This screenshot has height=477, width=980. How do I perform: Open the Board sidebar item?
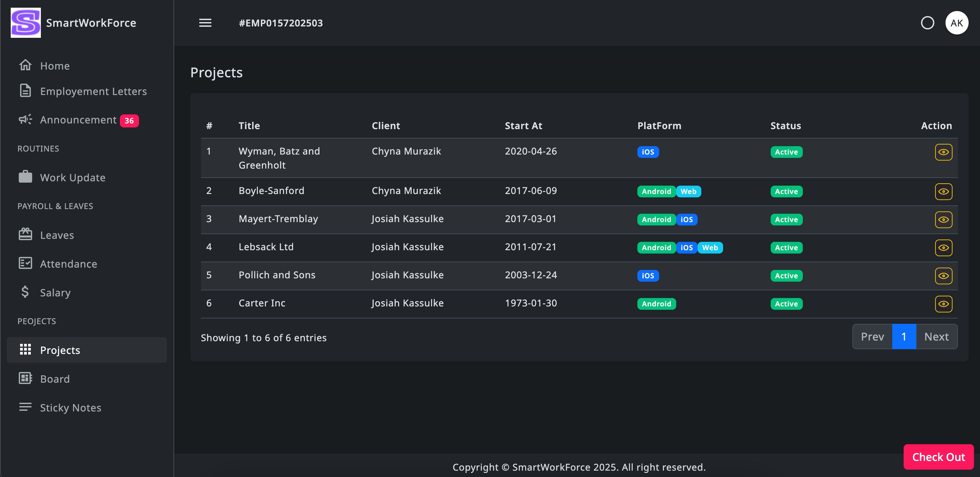coord(55,379)
